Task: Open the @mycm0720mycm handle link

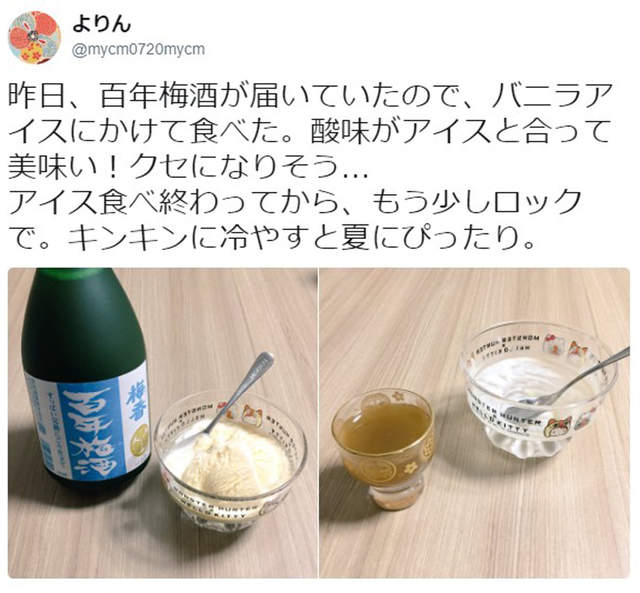Action: point(138,50)
